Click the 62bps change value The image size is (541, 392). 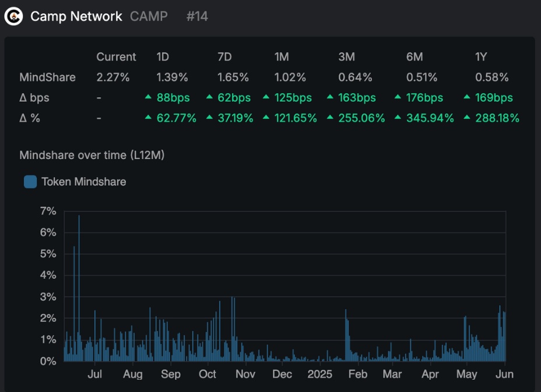point(234,98)
